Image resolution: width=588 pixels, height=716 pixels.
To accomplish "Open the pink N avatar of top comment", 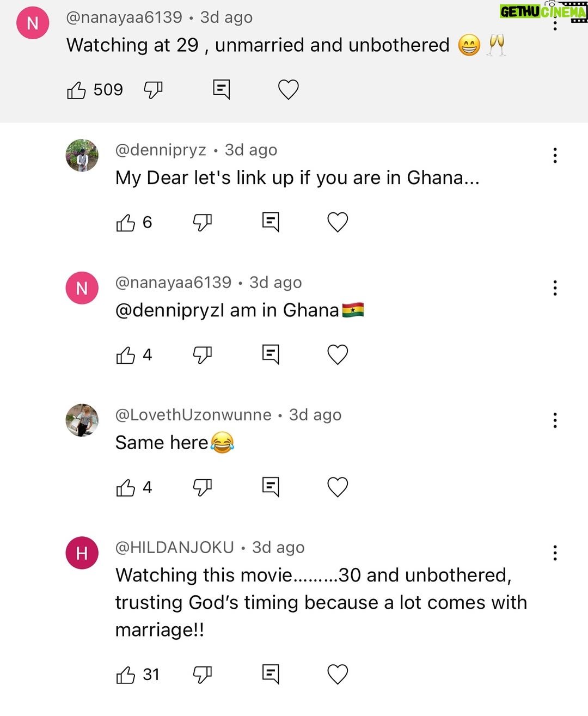I will click(33, 23).
